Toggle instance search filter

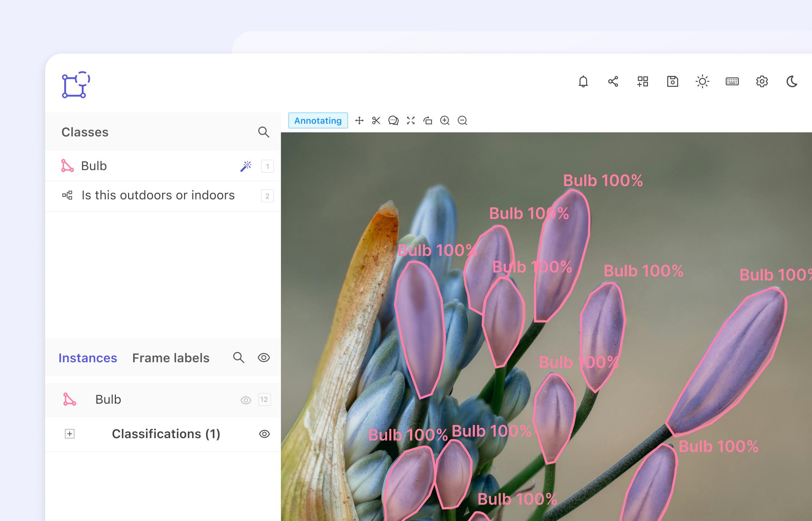pyautogui.click(x=238, y=358)
